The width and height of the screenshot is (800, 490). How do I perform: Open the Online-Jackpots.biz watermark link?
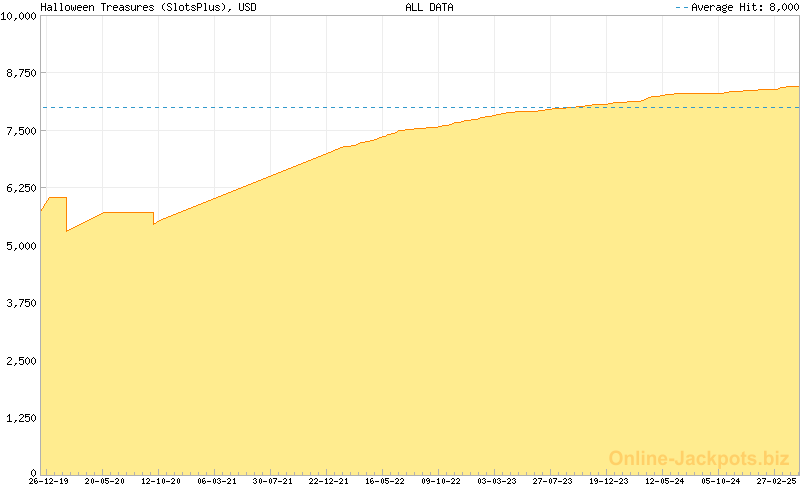point(693,458)
